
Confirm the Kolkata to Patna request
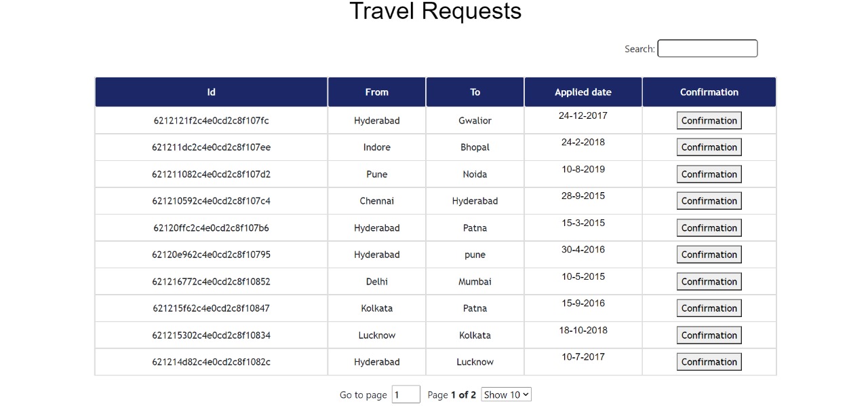[x=709, y=308]
